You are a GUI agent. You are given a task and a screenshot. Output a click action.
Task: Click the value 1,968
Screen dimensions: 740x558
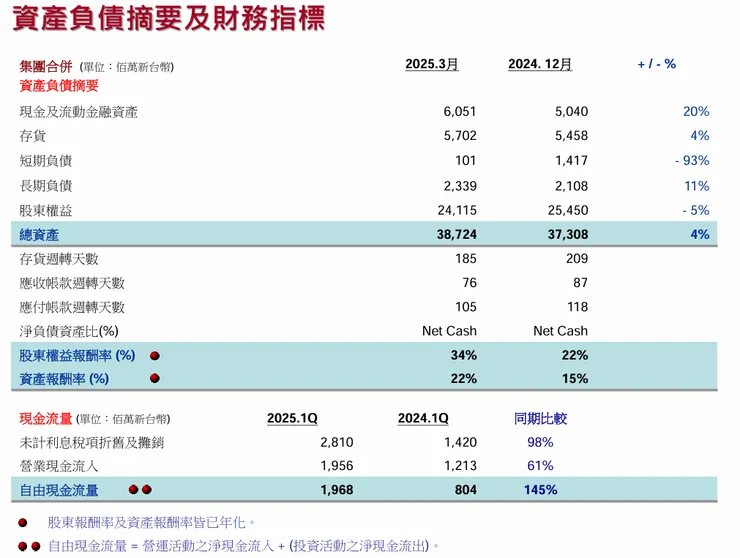click(336, 490)
